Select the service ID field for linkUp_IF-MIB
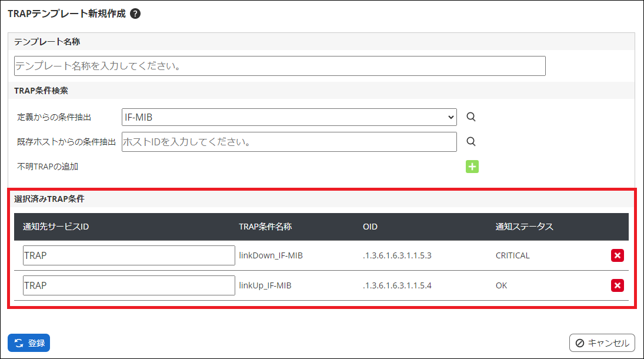 (129, 285)
